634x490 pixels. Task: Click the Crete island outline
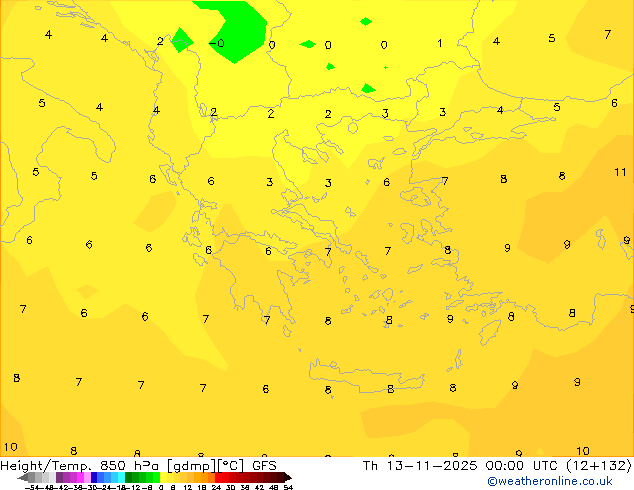(x=367, y=376)
